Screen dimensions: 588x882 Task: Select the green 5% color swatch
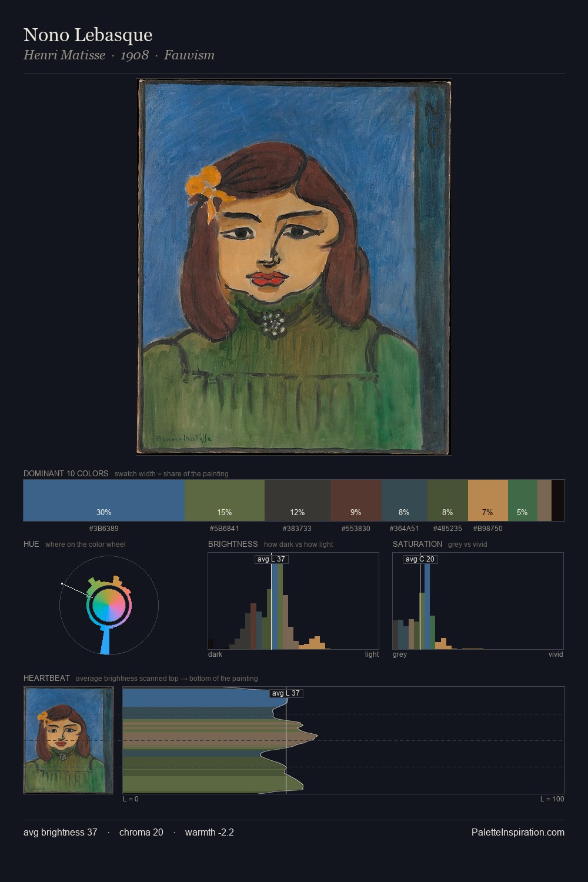click(x=523, y=500)
